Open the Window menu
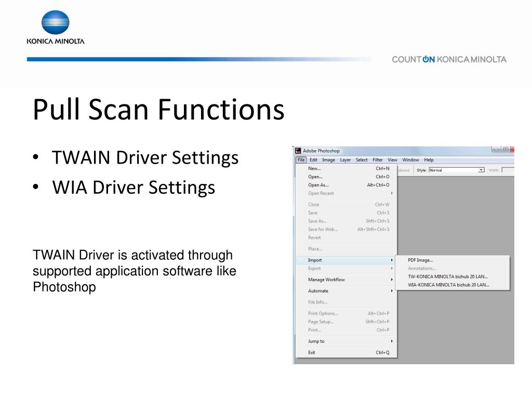532x399 pixels. (x=410, y=160)
